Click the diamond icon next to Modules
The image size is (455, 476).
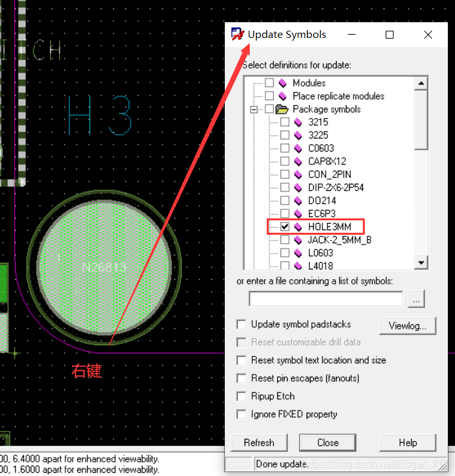282,83
